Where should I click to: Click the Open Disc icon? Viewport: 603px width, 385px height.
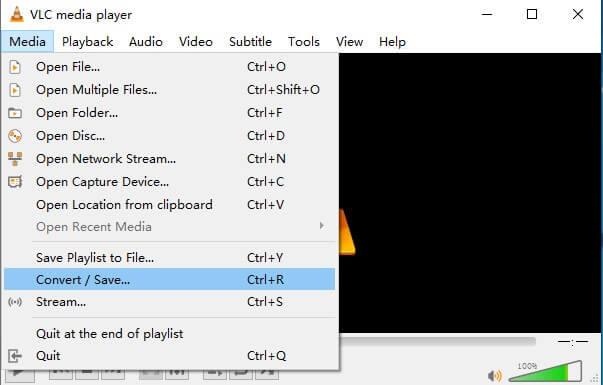pos(15,136)
